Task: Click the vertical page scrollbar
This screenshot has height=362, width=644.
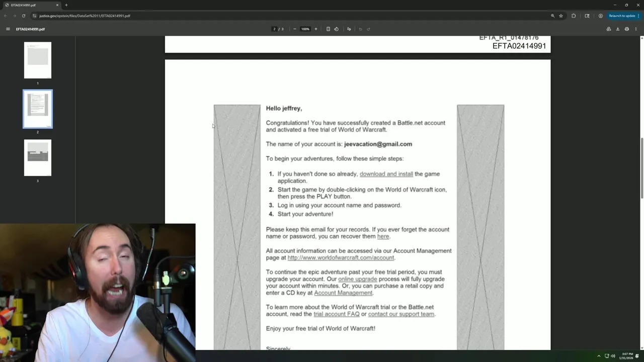Action: click(x=641, y=168)
